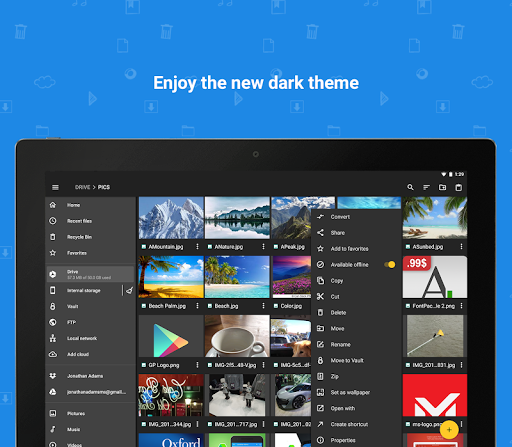
Task: Open the hamburger navigation menu
Action: [x=55, y=187]
